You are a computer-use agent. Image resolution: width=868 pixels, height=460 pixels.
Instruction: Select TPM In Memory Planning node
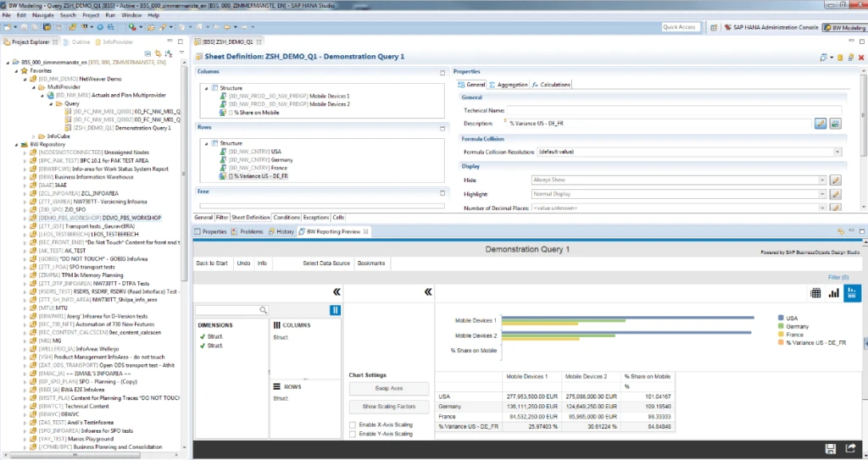coord(76,275)
